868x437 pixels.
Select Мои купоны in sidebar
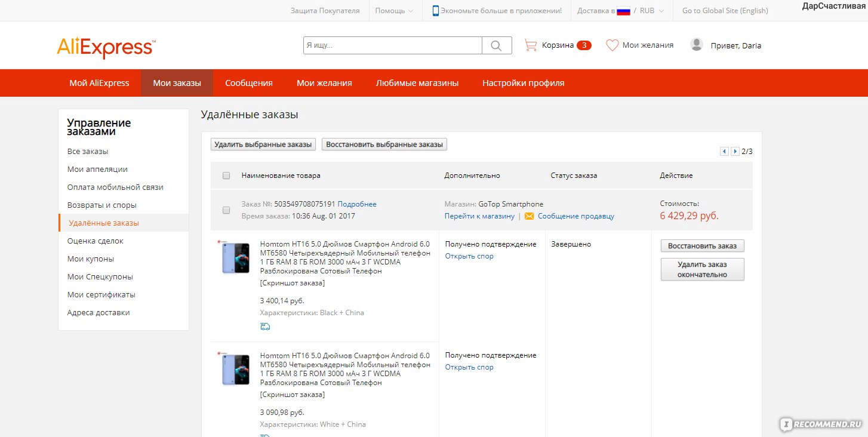[91, 259]
